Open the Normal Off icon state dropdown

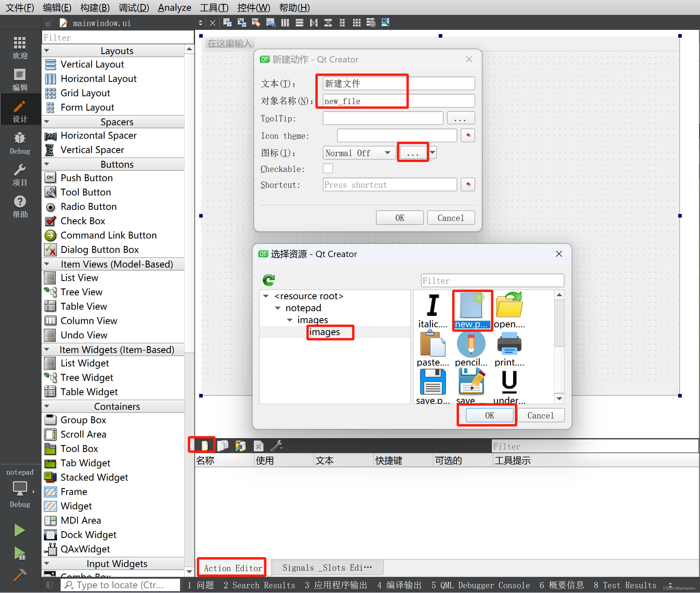pyautogui.click(x=359, y=153)
